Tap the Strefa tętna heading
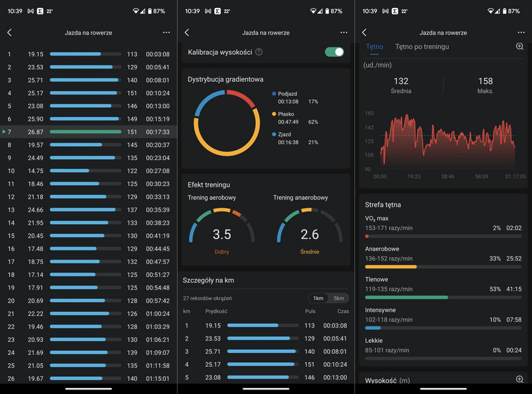The height and width of the screenshot is (394, 532). 383,205
